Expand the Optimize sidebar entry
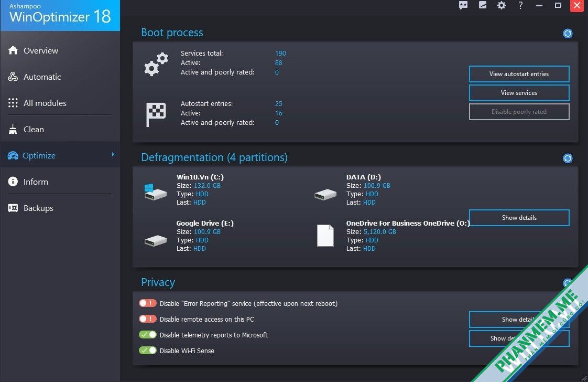Viewport: 588px width, 382px height. (60, 155)
